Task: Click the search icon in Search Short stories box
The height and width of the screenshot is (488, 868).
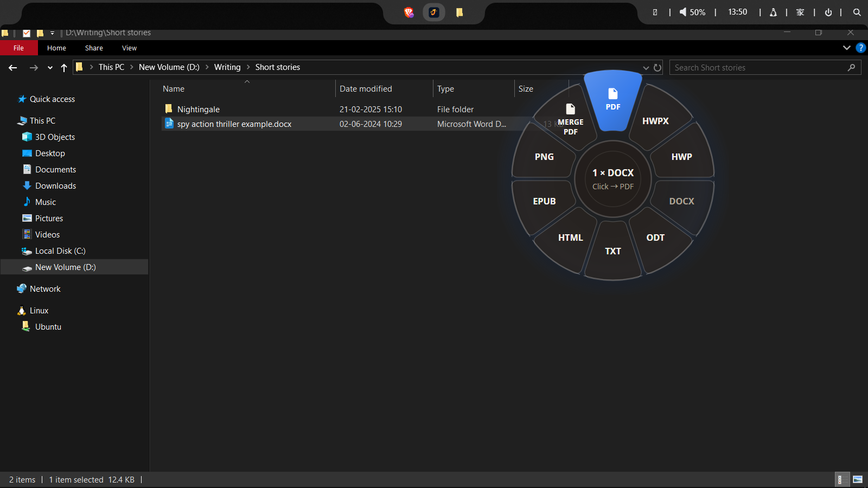Action: 851,68
